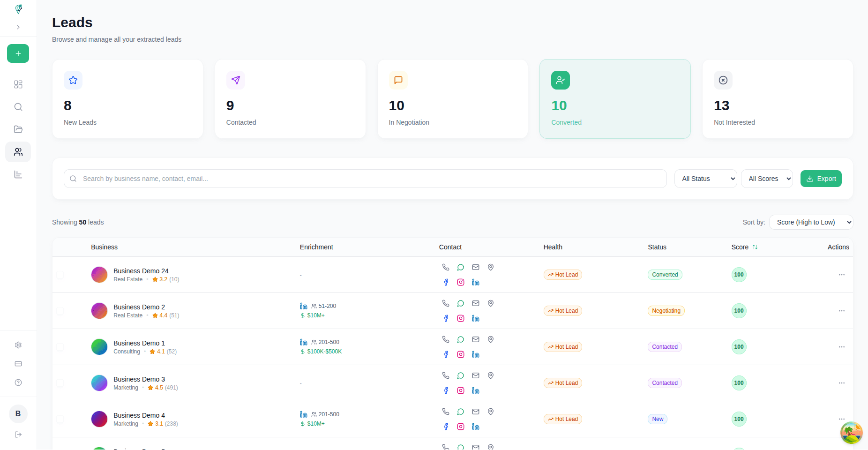Select the Not Interested stats card
Image resolution: width=868 pixels, height=450 pixels.
[x=777, y=99]
